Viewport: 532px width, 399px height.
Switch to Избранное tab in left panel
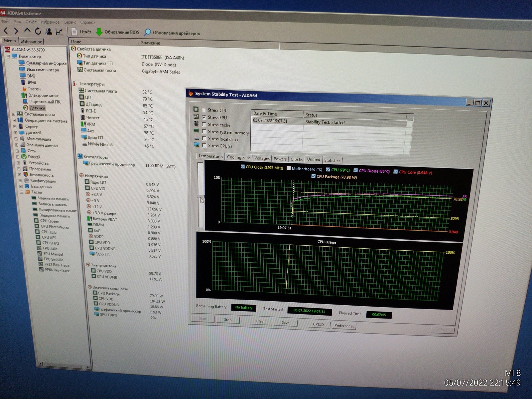coord(31,42)
